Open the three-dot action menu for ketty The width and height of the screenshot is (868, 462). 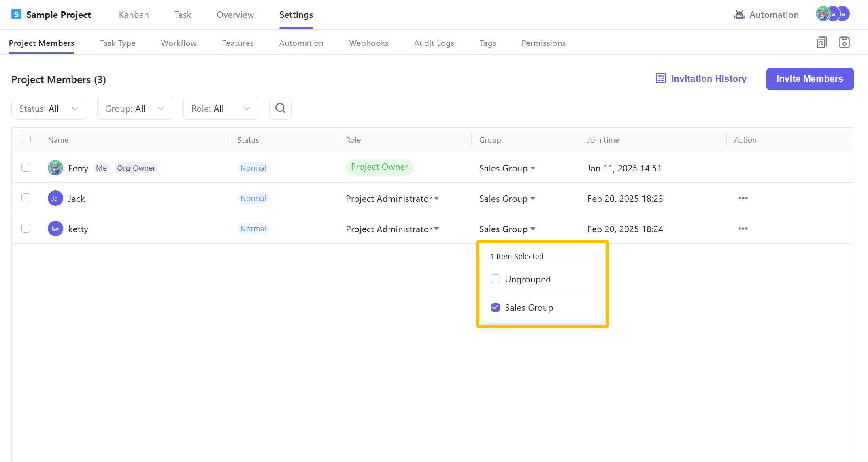pyautogui.click(x=743, y=229)
